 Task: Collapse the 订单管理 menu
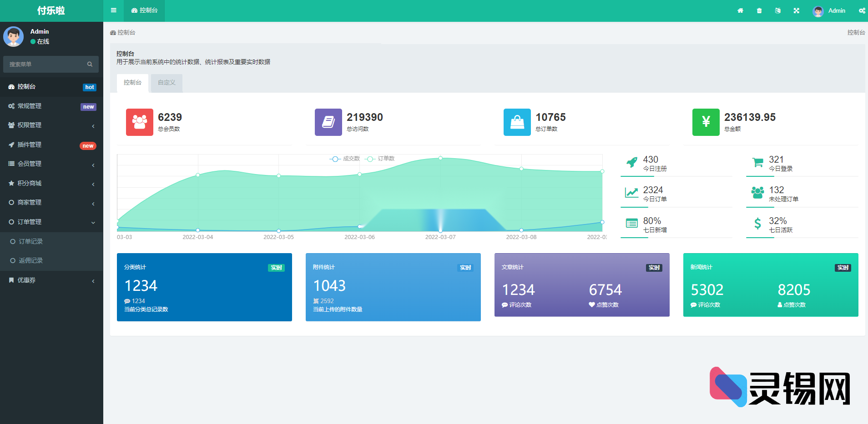51,222
